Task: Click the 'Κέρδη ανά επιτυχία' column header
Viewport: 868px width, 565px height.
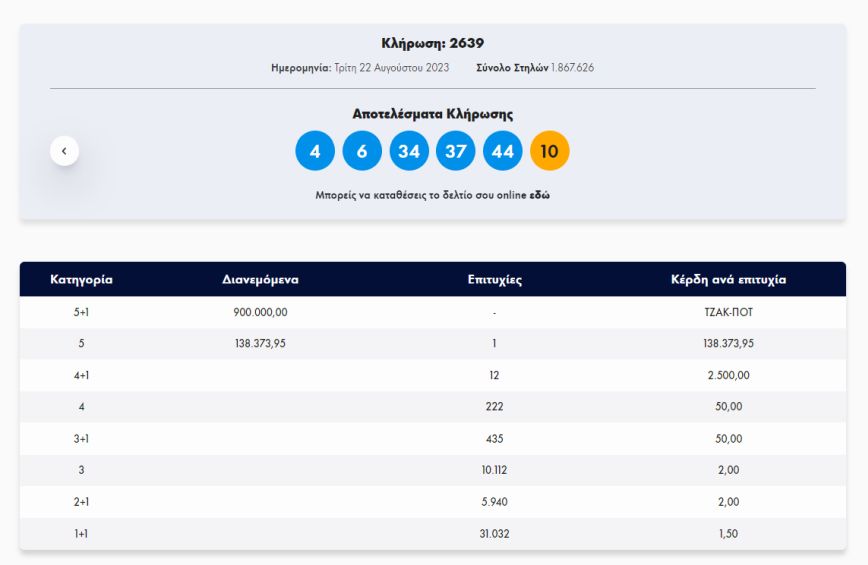Action: (x=728, y=280)
